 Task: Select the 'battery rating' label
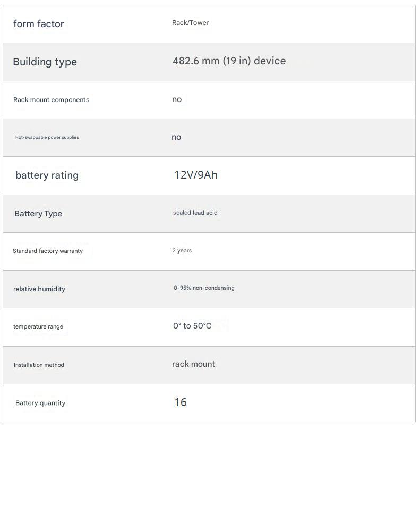point(47,175)
